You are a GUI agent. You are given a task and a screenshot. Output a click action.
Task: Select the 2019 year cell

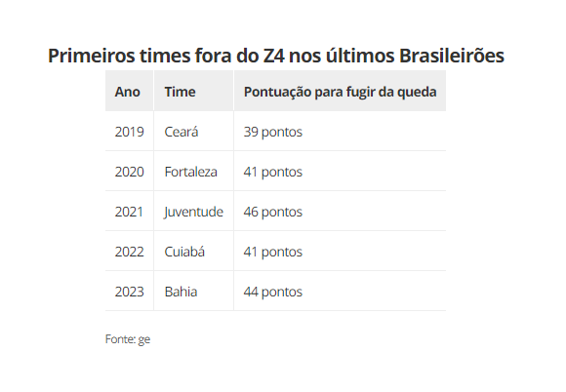point(129,132)
